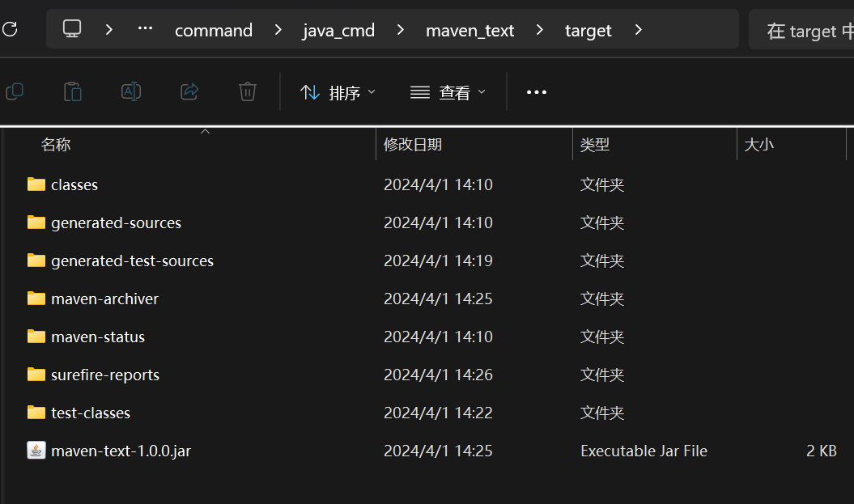854x504 pixels.
Task: Click the delete trash can icon
Action: [248, 91]
